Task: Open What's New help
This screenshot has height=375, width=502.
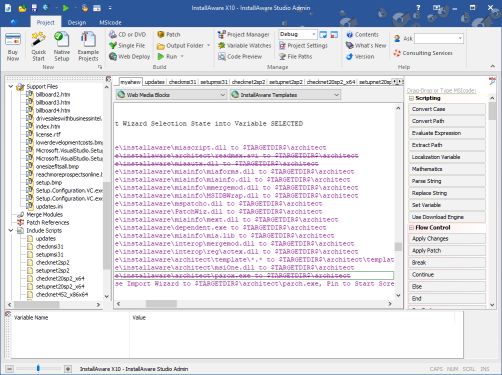Action: (366, 45)
